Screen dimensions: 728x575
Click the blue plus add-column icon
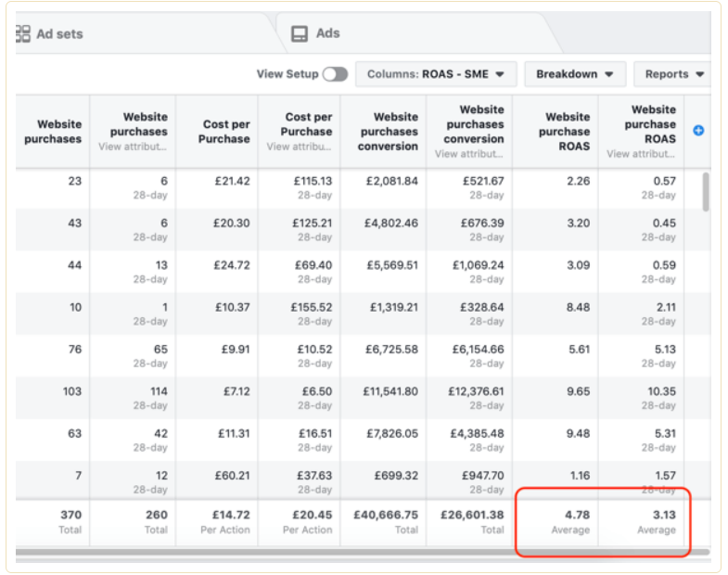click(697, 131)
